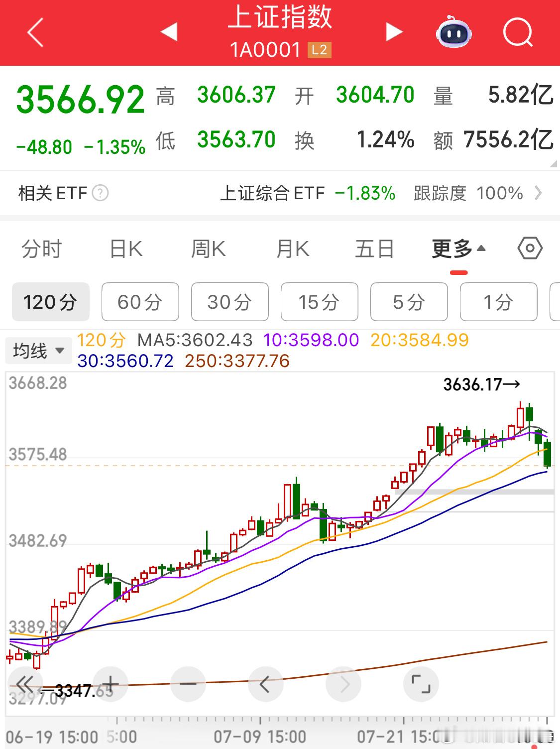Open the help icon beside 相关ETF
The image size is (560, 749).
click(100, 193)
